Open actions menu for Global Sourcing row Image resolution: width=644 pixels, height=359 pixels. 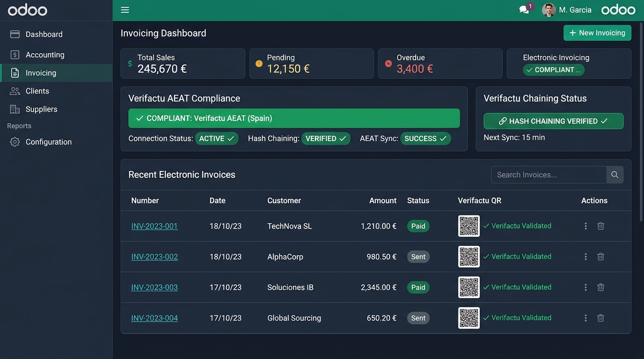click(585, 318)
